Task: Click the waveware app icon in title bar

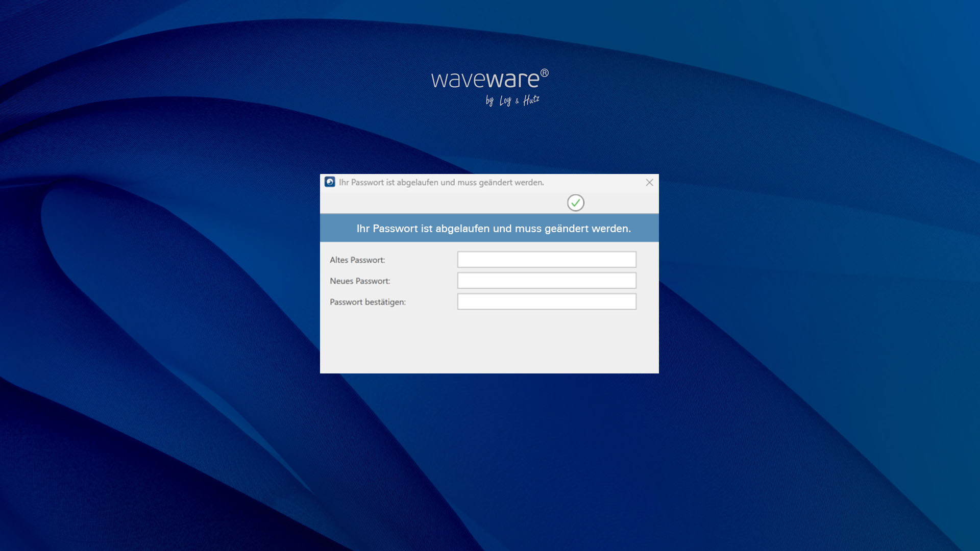Action: pyautogui.click(x=330, y=182)
